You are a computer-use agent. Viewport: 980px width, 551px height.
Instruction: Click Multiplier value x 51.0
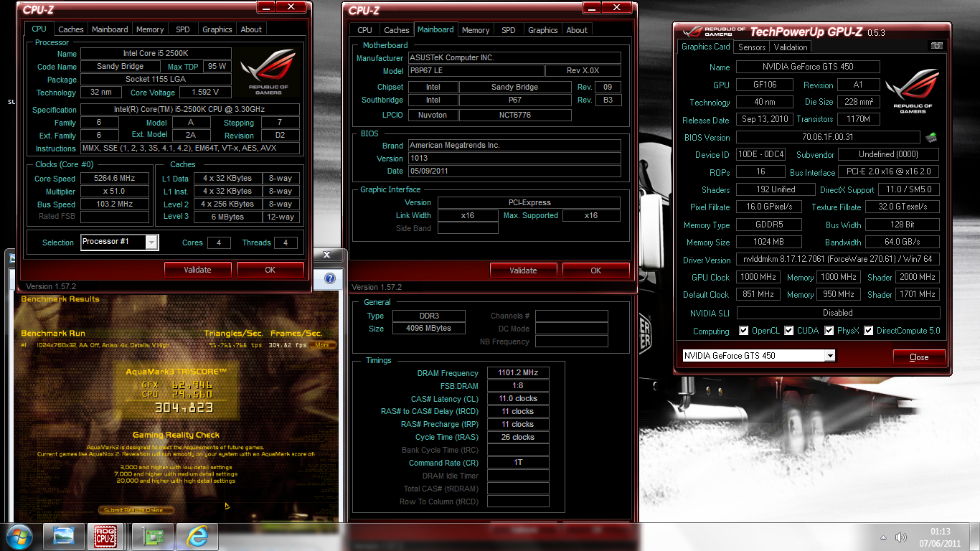click(115, 192)
